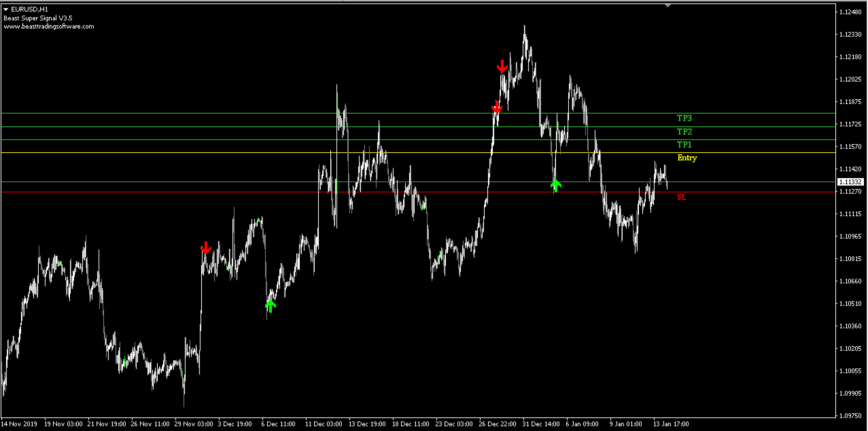This screenshot has height=431, width=868.
Task: Select the green TP1 label
Action: pyautogui.click(x=684, y=144)
